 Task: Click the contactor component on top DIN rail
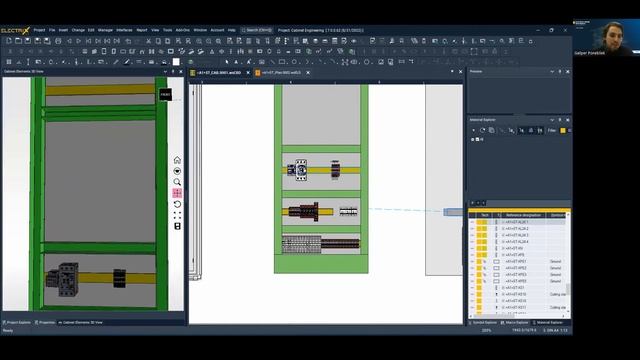(301, 170)
